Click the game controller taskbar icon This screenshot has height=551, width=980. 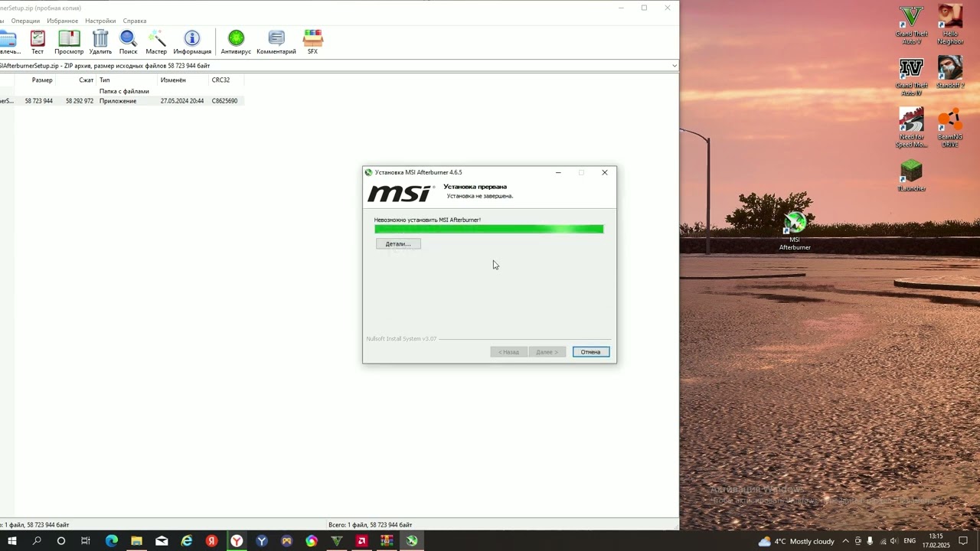pos(286,541)
